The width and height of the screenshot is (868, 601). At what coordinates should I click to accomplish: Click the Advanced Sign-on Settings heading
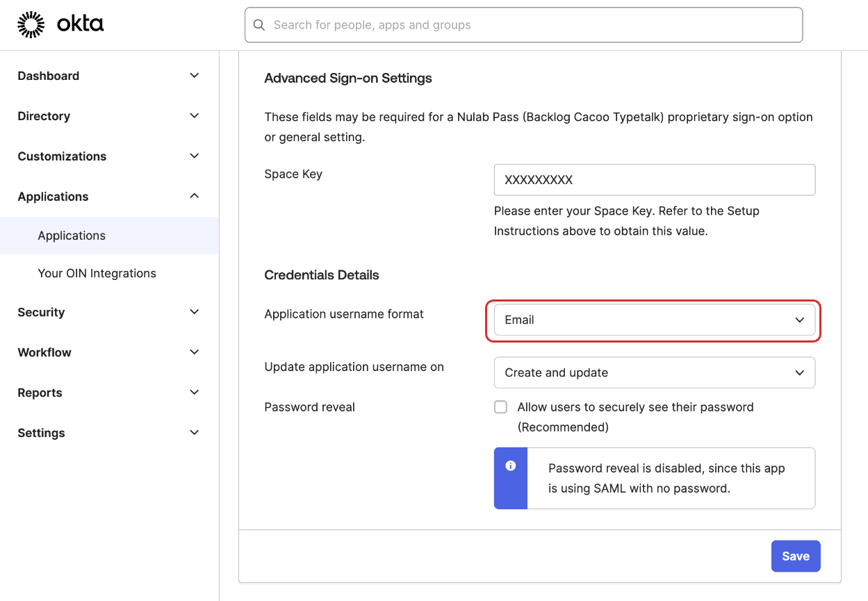348,79
